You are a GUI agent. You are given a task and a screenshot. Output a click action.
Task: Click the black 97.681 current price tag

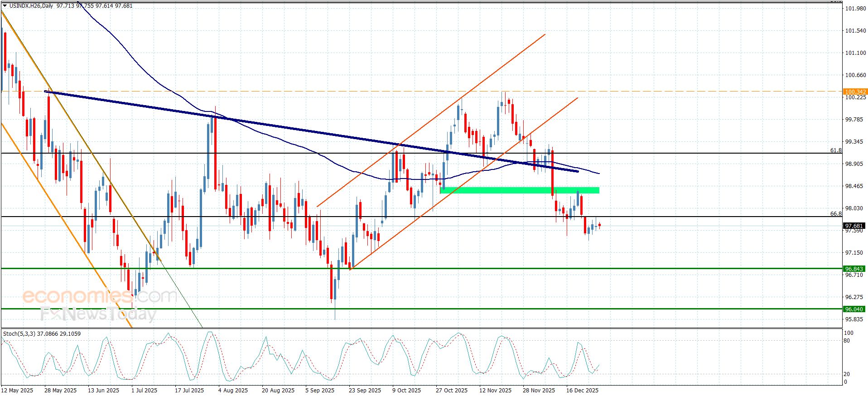854,226
